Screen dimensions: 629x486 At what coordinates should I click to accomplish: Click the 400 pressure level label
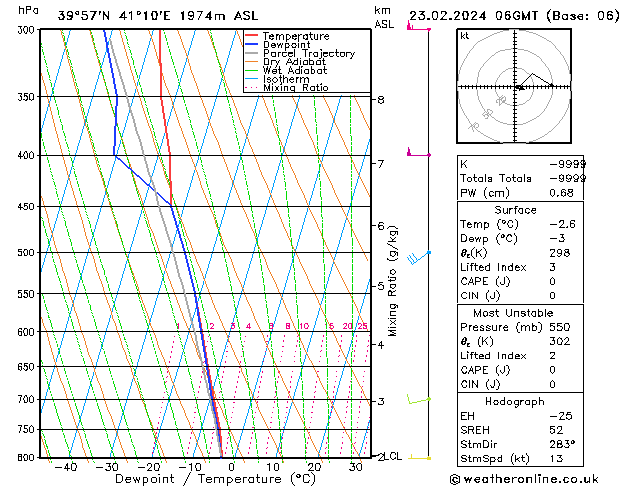click(x=28, y=156)
